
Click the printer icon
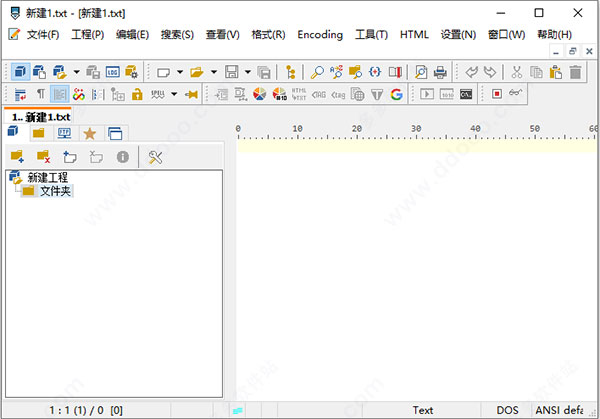[x=440, y=72]
